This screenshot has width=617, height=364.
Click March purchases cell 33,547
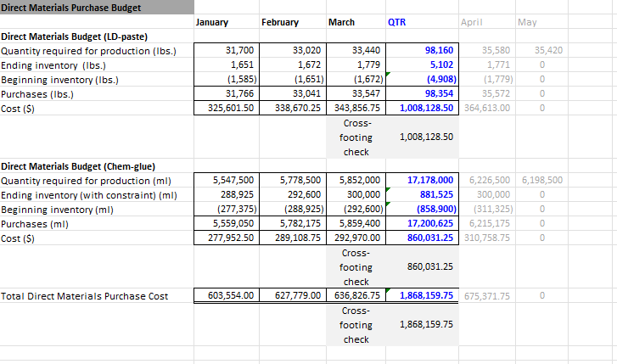click(356, 93)
